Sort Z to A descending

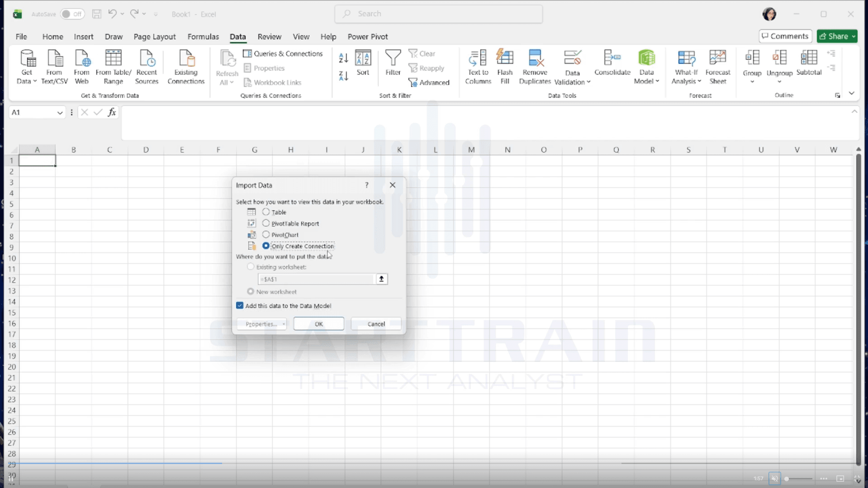click(343, 76)
